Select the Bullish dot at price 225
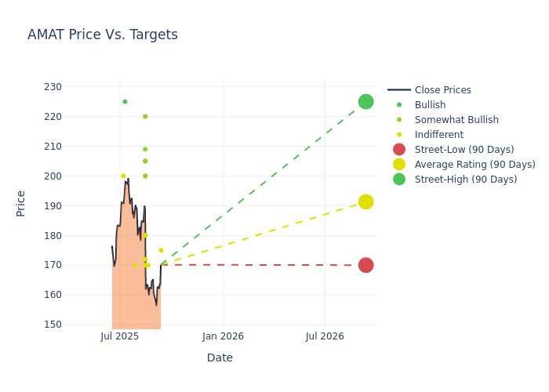549x392 pixels. (x=125, y=102)
